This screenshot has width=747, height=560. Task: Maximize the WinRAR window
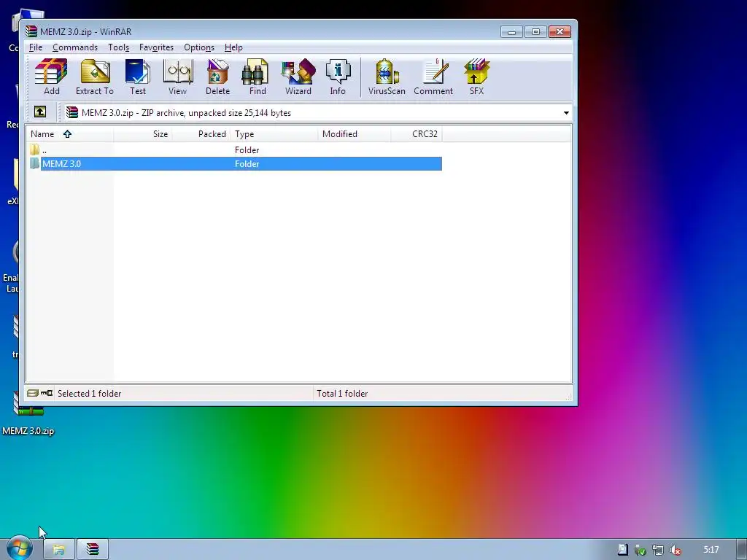tap(535, 32)
